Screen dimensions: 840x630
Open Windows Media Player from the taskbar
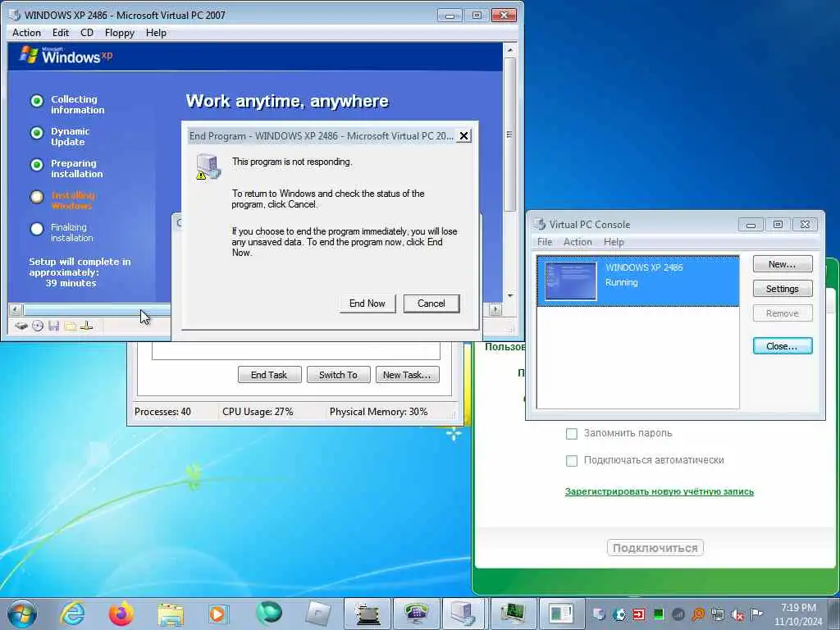(218, 614)
